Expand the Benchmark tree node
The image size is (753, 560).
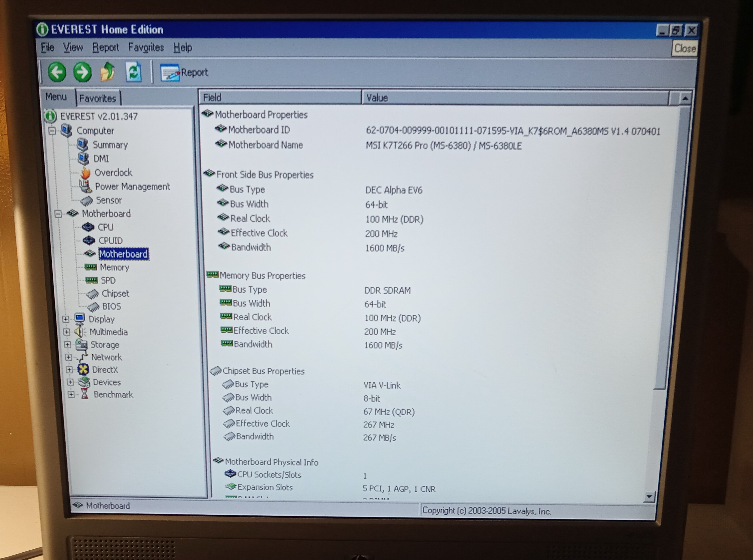pyautogui.click(x=71, y=395)
